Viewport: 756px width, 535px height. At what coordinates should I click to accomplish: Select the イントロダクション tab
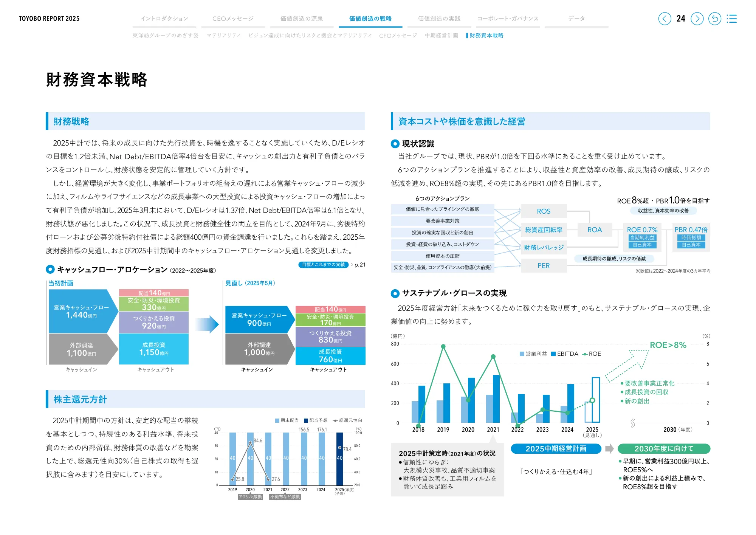pos(164,18)
